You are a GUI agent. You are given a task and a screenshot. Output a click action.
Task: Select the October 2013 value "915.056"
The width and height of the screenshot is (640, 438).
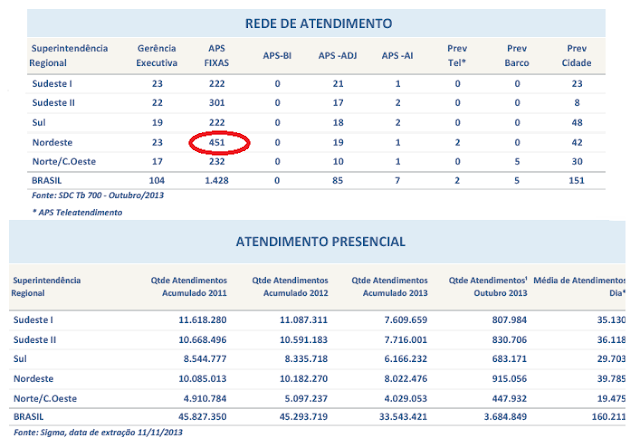pyautogui.click(x=509, y=378)
